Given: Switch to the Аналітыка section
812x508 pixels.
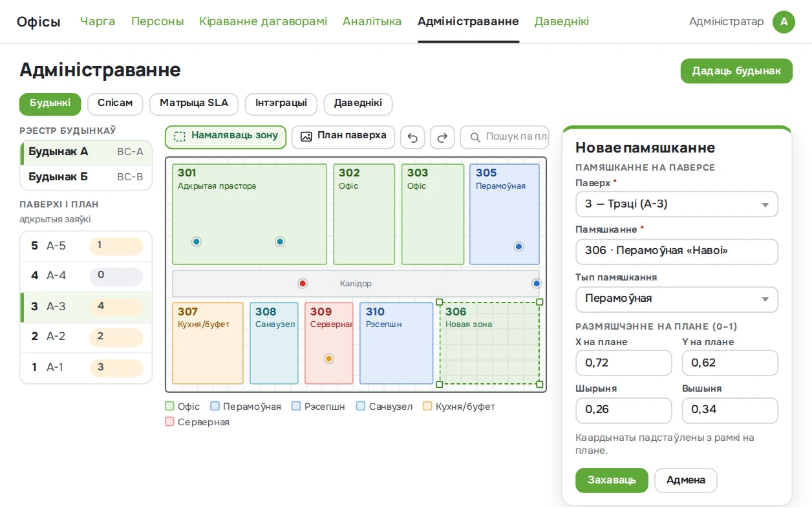Looking at the screenshot, I should (x=372, y=21).
